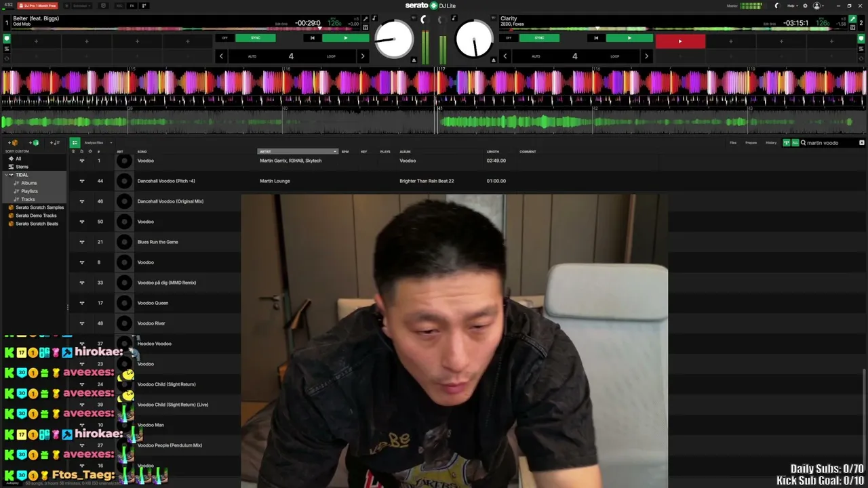This screenshot has height=488, width=868.
Task: Trigger the red hot cue on deck 2
Action: pos(680,41)
